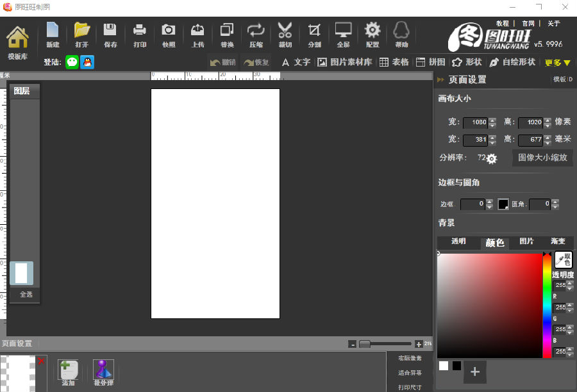Switch to the 透明 background tab
The image size is (577, 392).
458,241
